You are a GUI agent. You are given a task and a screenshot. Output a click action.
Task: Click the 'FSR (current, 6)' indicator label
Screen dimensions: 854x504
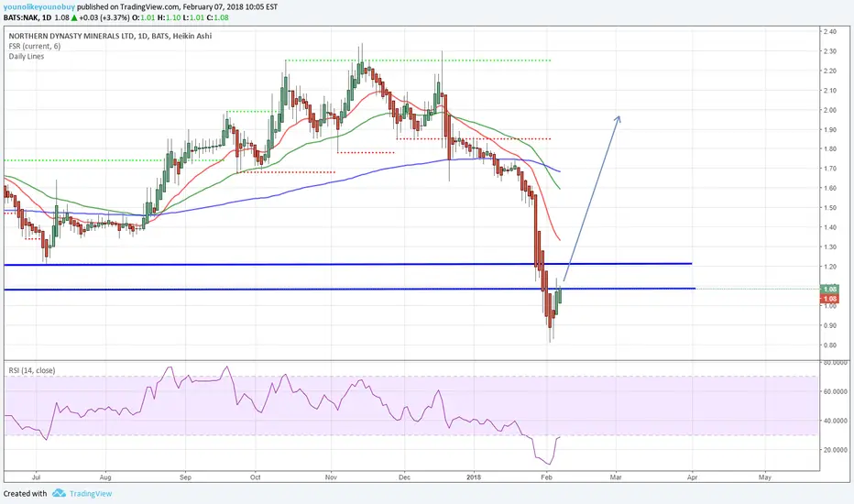pos(34,47)
